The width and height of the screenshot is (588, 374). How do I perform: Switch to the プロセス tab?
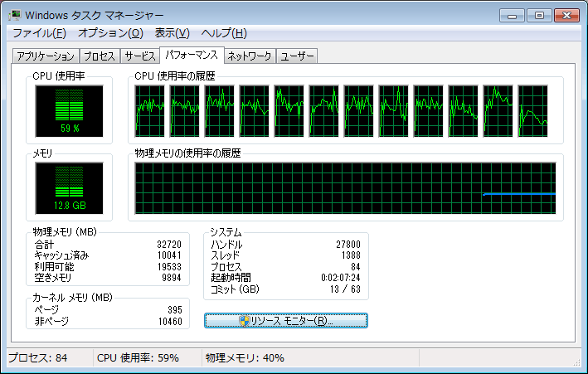[x=100, y=56]
